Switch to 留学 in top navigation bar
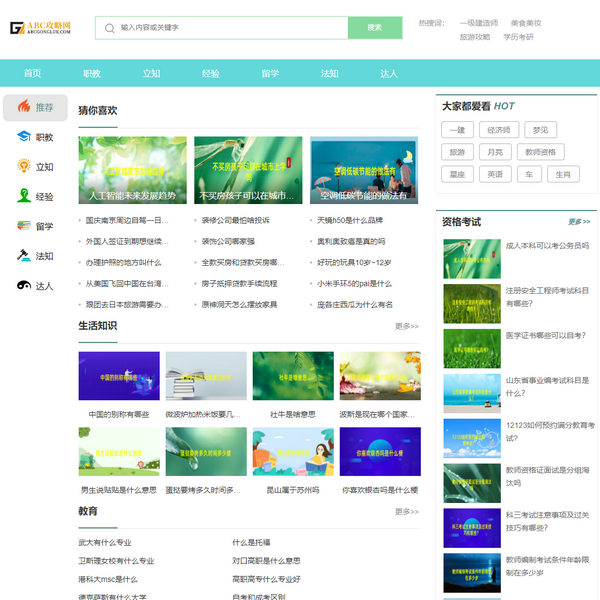Viewport: 600px width, 600px height. (x=270, y=74)
